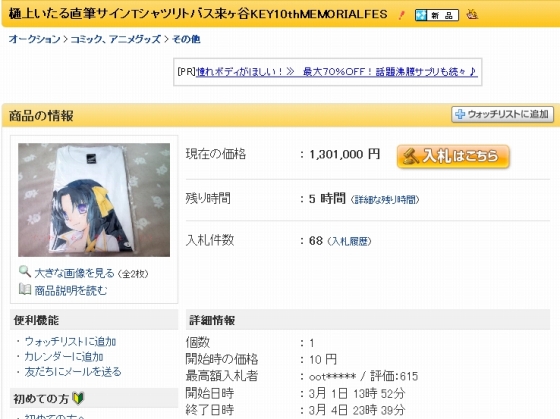The width and height of the screenshot is (560, 419).
Task: Click the gavel icon on the bid button
Action: [410, 156]
